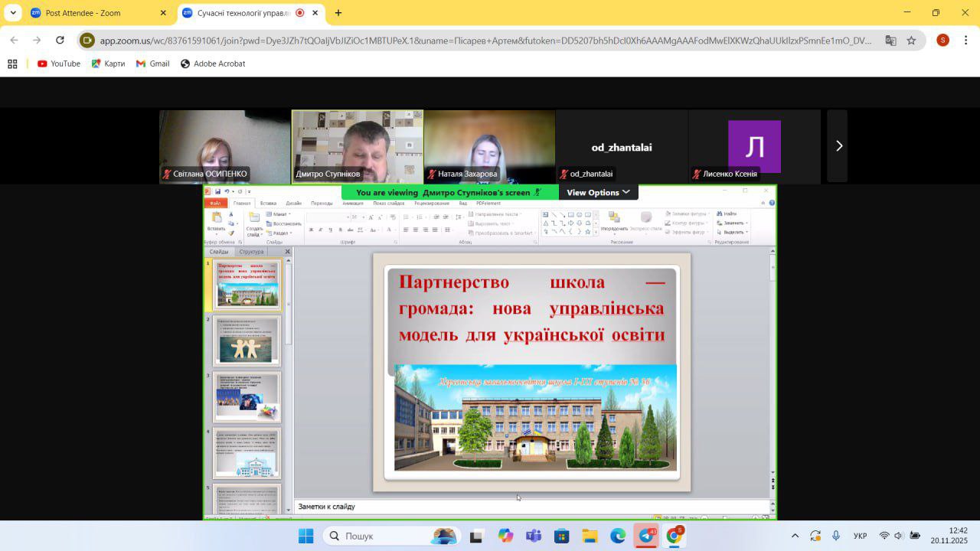Bookmark this page with the star icon
The image size is (980, 551).
click(x=911, y=41)
